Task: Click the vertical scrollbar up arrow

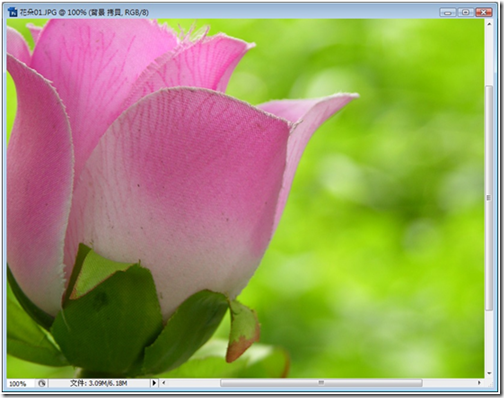Action: (x=489, y=24)
